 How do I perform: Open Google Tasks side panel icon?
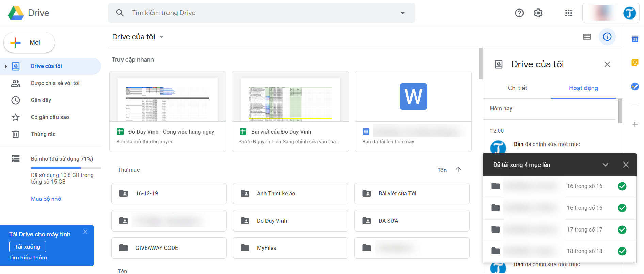pos(635,87)
